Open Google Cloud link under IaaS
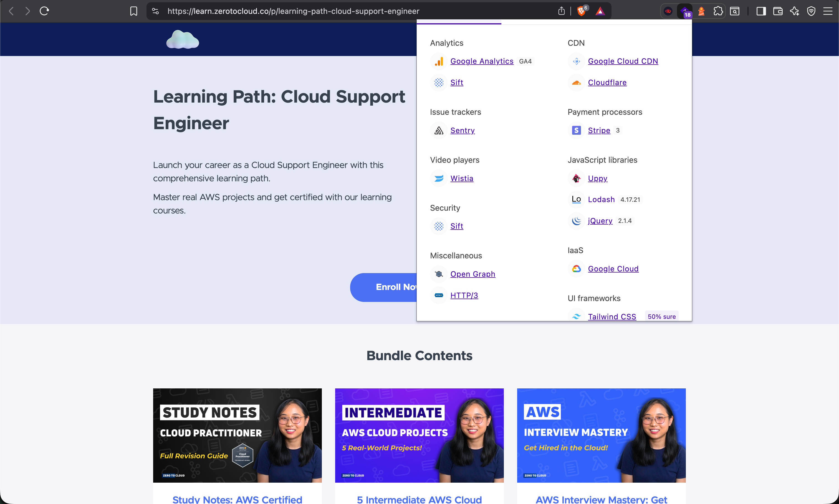This screenshot has width=839, height=504. (613, 269)
